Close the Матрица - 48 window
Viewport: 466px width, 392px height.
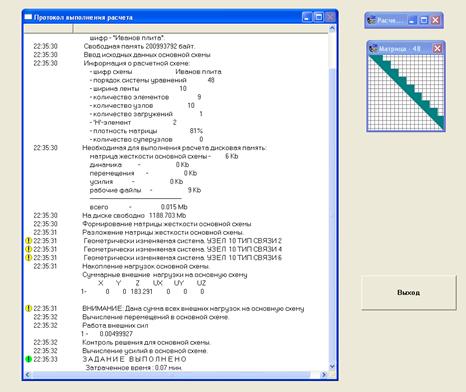tap(437, 49)
